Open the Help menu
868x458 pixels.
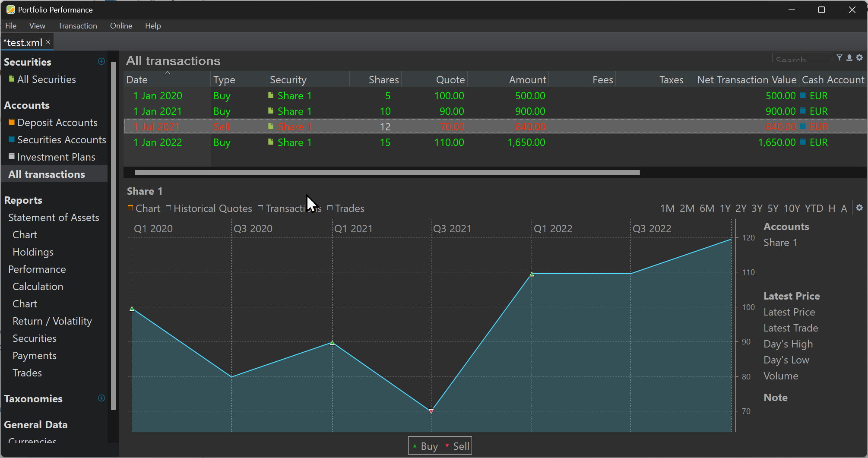pyautogui.click(x=153, y=26)
